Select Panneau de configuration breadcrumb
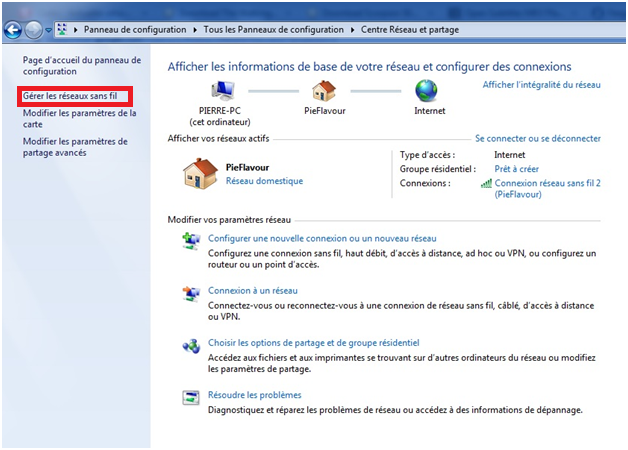628x450 pixels. coord(135,30)
